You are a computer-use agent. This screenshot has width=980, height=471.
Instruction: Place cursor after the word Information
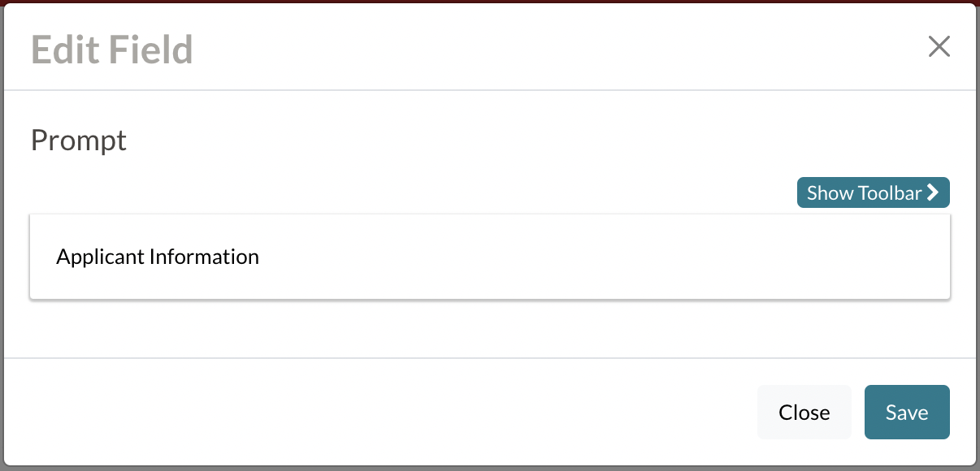[x=262, y=257]
